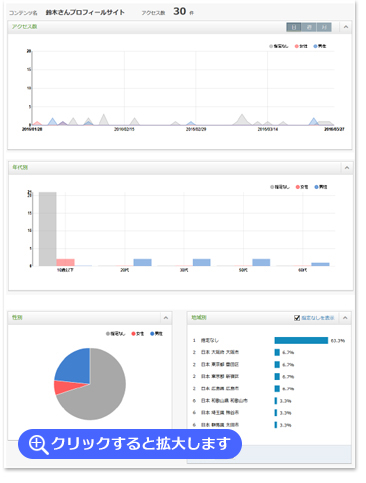Click the 年代別 panel title

[x=20, y=167]
